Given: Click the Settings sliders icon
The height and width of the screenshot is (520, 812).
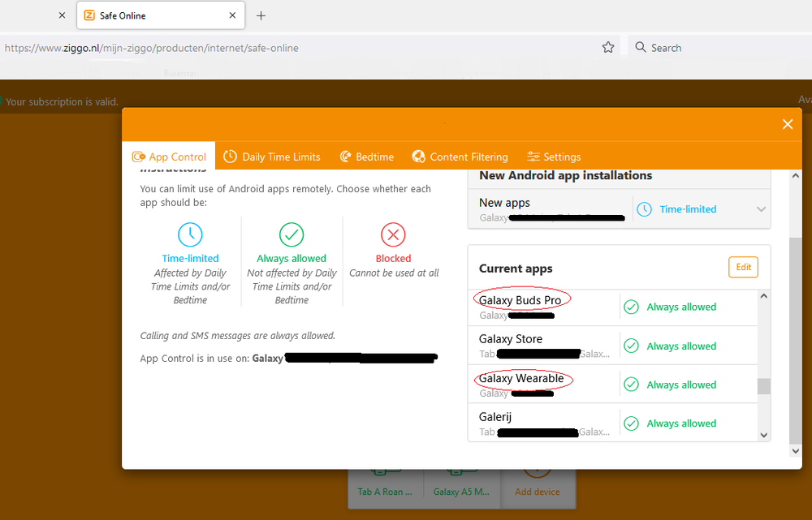Looking at the screenshot, I should [533, 157].
